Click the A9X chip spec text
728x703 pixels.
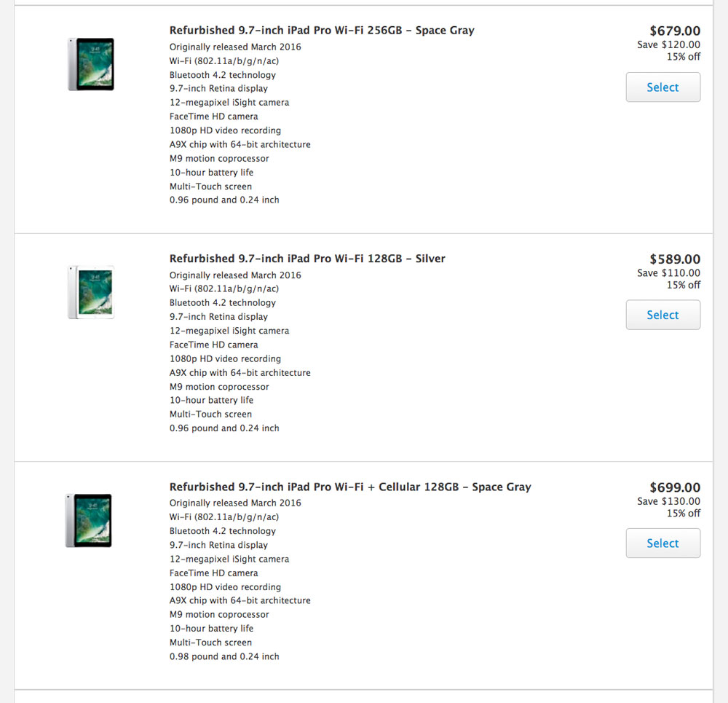coord(240,144)
